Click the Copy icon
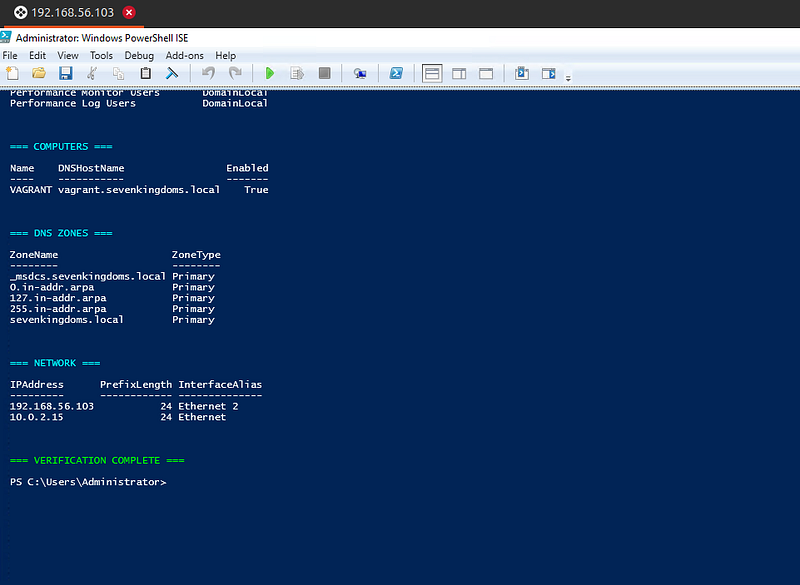Viewport: 800px width, 585px height. (118, 73)
